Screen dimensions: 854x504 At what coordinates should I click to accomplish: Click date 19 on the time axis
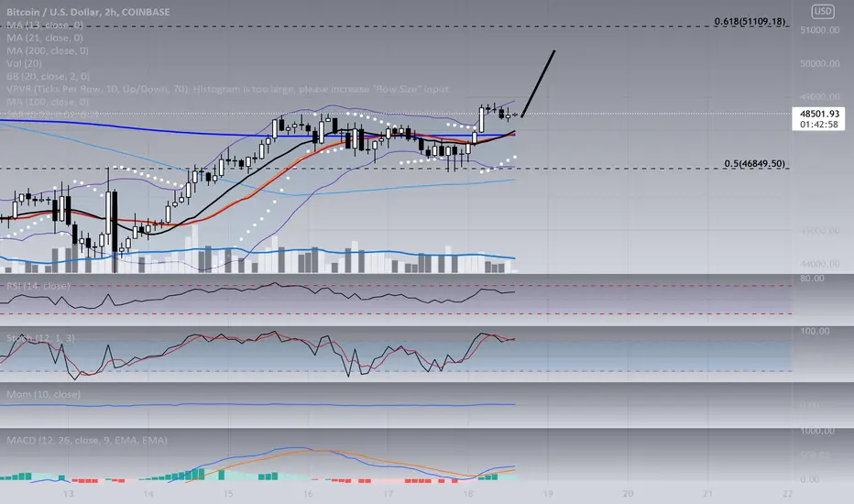coord(547,494)
